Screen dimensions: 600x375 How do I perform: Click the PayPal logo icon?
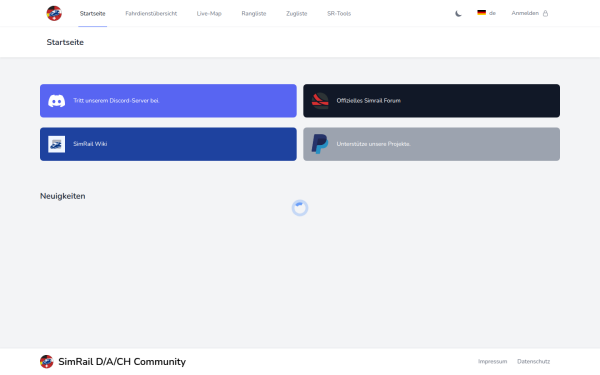click(320, 144)
